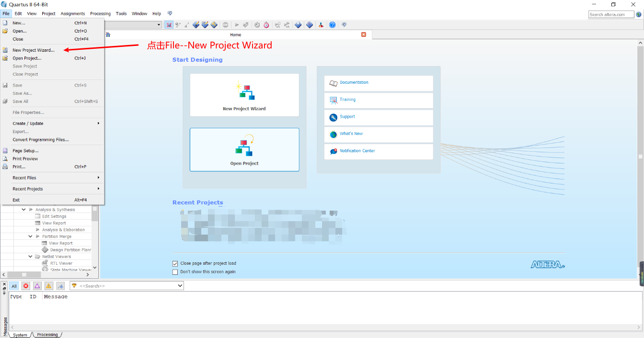Click the speech bubble icon after Help icon

344,25
